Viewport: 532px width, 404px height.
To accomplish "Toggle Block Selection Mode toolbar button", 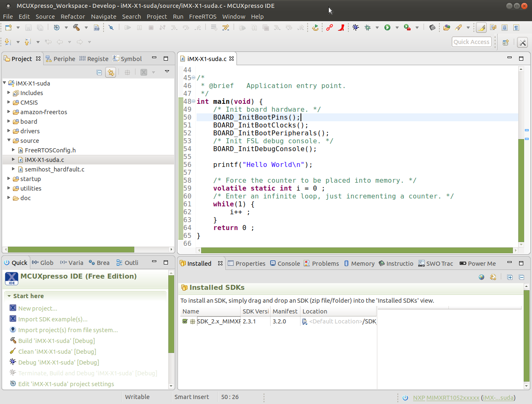I will (505, 27).
